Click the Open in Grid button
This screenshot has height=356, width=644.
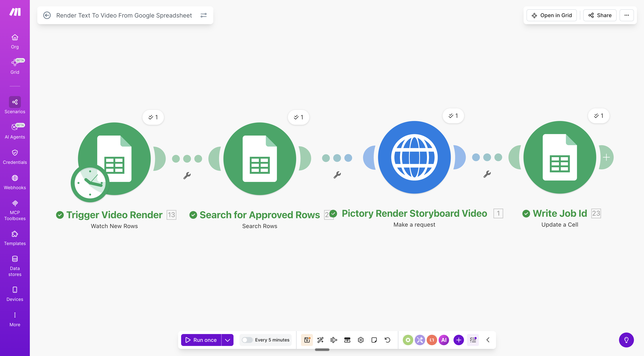click(x=552, y=15)
